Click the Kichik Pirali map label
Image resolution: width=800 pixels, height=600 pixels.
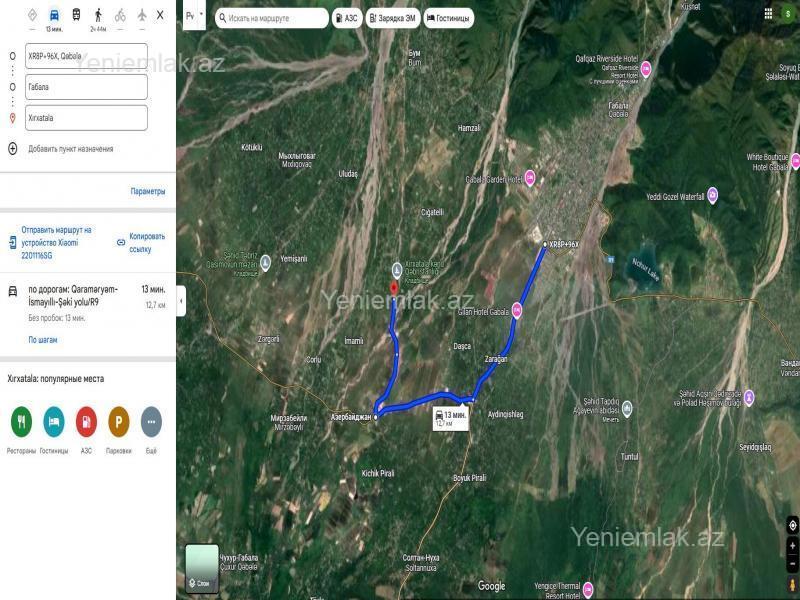pyautogui.click(x=378, y=473)
